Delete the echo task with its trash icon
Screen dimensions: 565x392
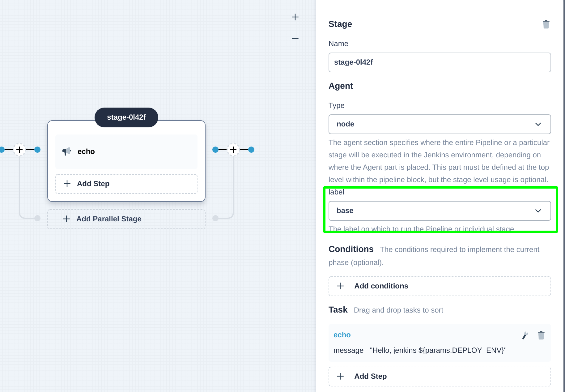click(541, 335)
